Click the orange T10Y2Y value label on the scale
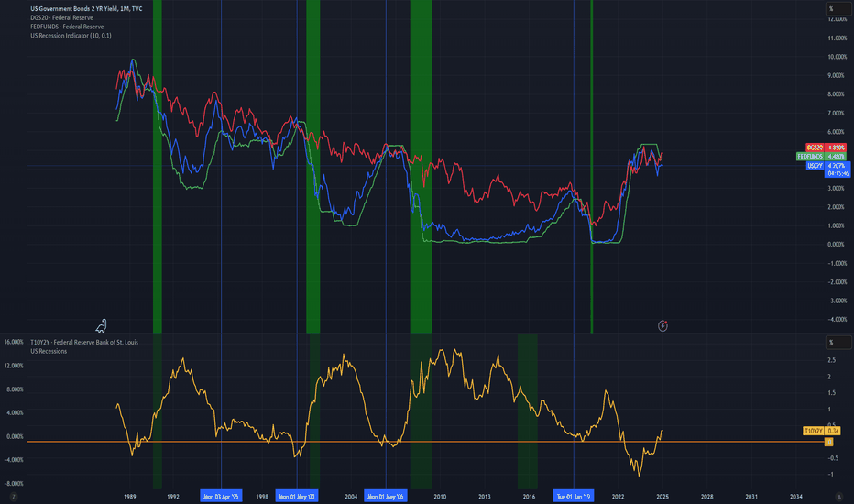854x504 pixels. pyautogui.click(x=821, y=431)
